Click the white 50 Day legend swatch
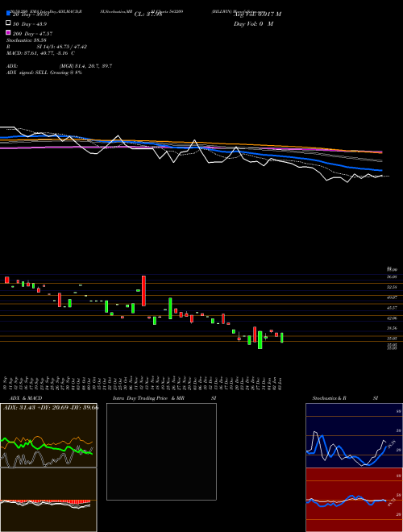This screenshot has width=403, height=532. click(x=8, y=23)
